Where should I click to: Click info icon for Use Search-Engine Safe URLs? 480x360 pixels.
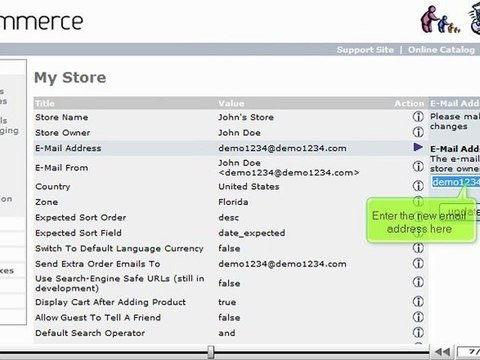pyautogui.click(x=418, y=282)
